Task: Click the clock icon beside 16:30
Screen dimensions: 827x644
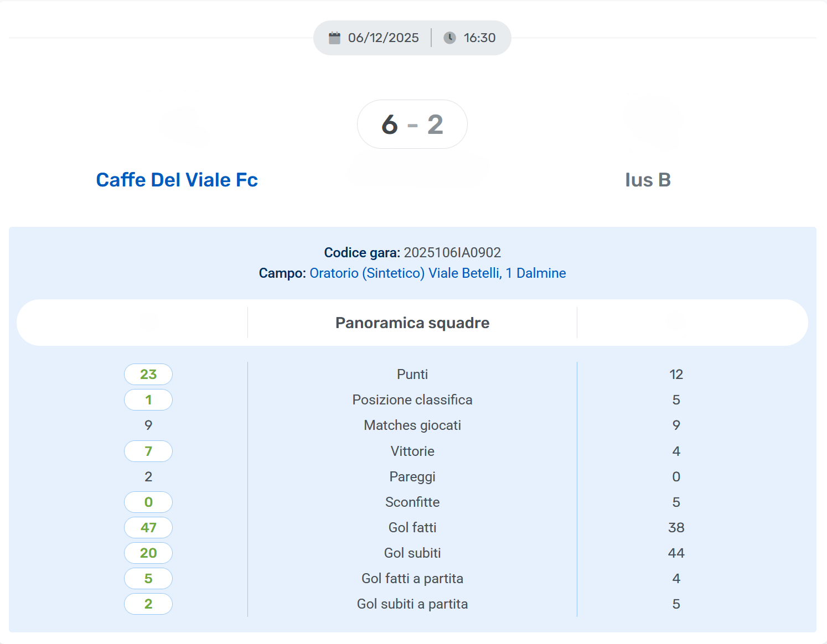Action: coord(449,38)
